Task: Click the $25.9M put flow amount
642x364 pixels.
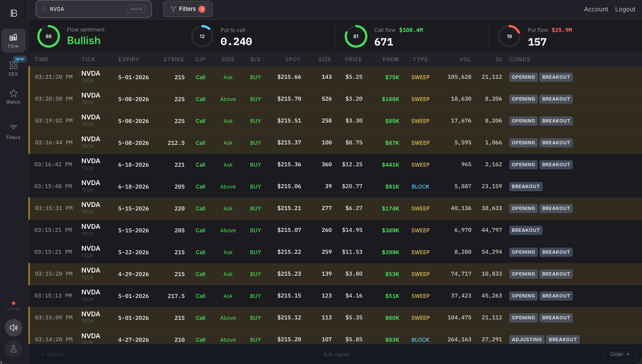Action: click(562, 30)
